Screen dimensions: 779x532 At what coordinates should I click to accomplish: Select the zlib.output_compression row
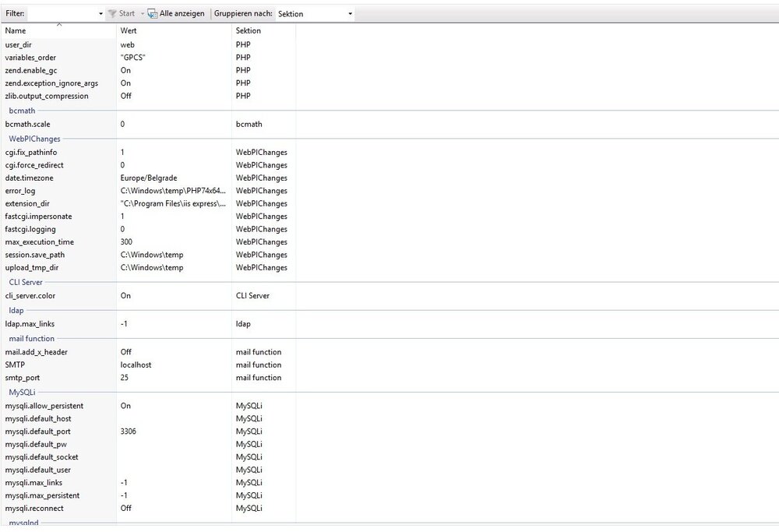click(47, 97)
